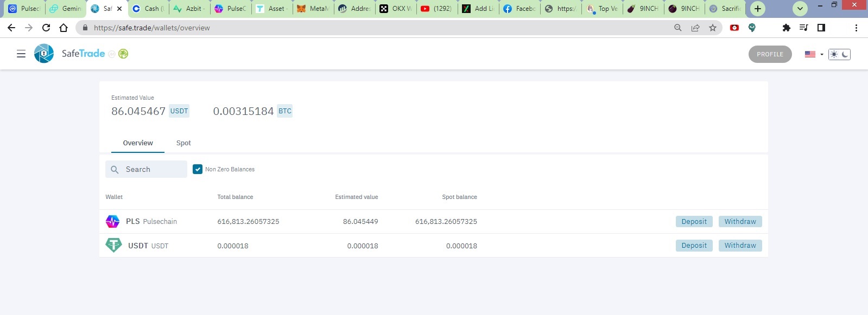The width and height of the screenshot is (868, 315).
Task: Switch to the YouTube (1292) browser tab
Action: click(x=437, y=9)
